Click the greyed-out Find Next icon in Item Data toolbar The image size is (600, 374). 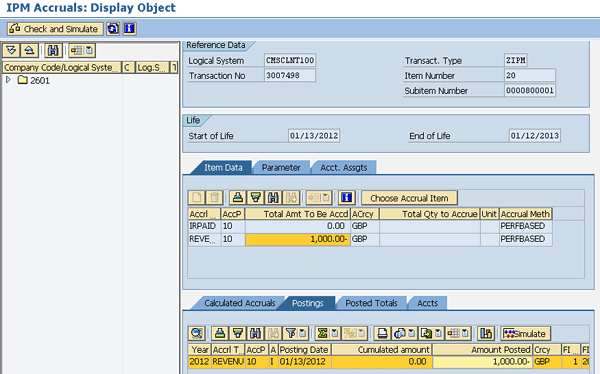coord(291,198)
